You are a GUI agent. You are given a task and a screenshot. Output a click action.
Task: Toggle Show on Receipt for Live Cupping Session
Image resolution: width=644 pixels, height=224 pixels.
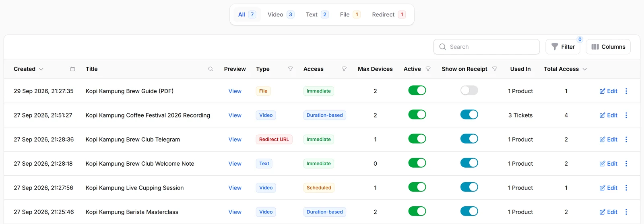point(469,187)
